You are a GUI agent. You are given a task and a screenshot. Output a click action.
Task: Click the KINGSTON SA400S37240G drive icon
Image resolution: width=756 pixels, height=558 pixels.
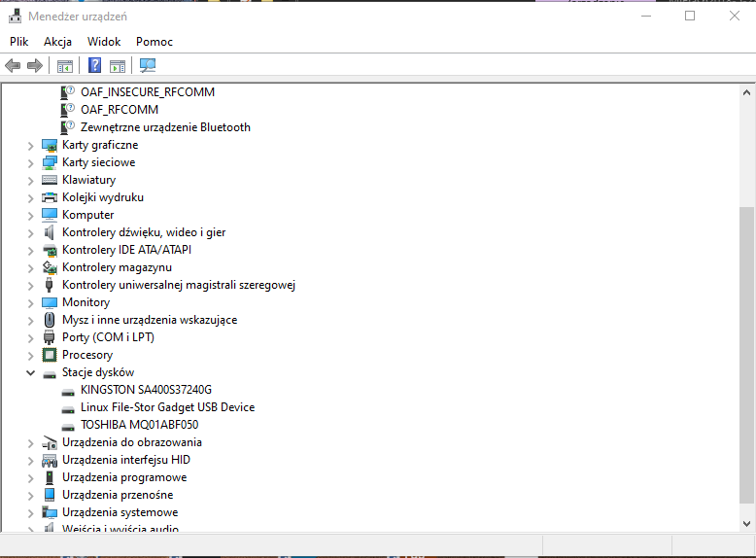(x=68, y=390)
